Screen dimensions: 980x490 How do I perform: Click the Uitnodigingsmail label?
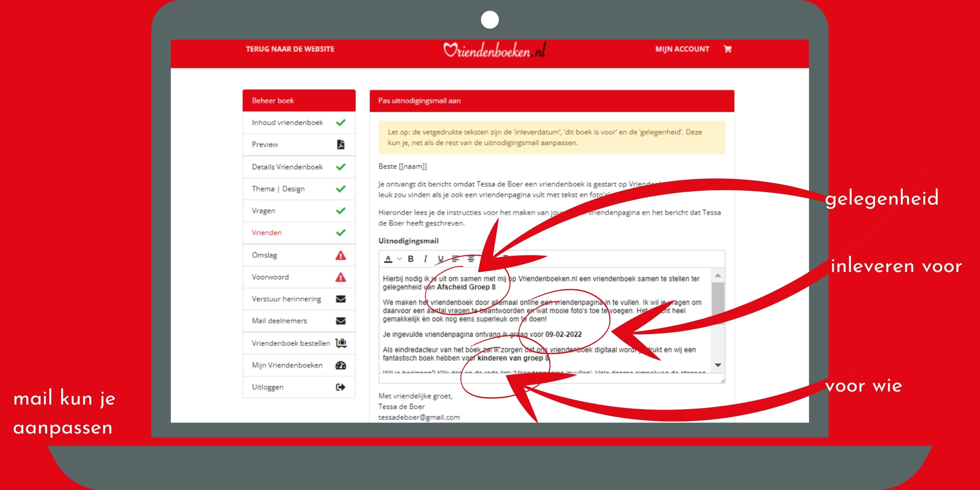(x=408, y=241)
